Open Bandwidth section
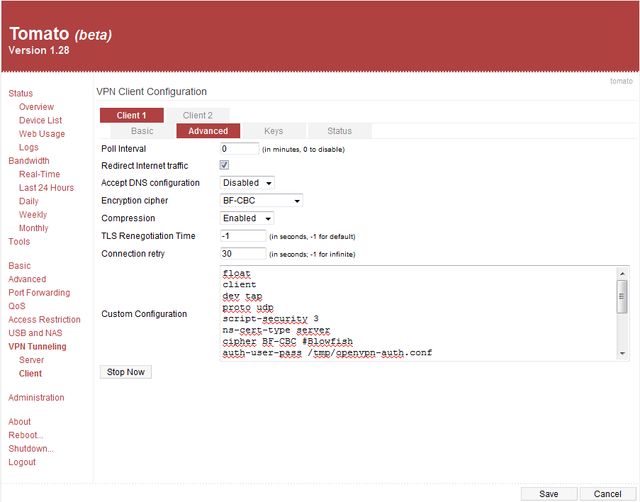Screen dimensions: 640x502 click(x=29, y=161)
